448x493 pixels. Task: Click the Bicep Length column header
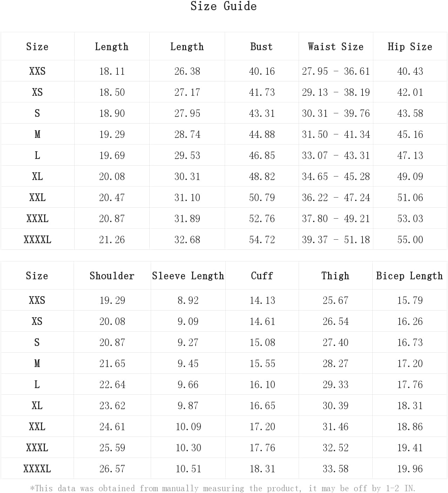[x=409, y=276]
